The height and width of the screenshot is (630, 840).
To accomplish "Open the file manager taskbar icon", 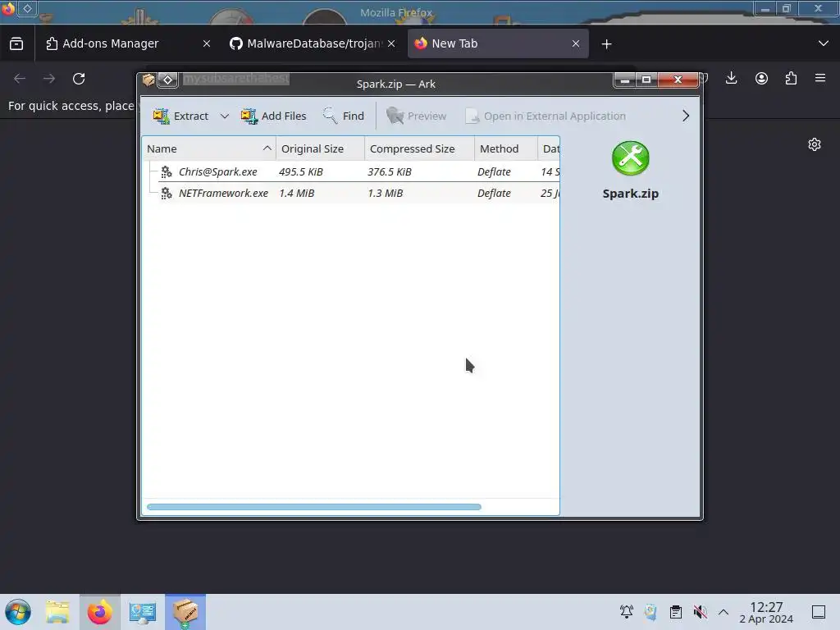I will [57, 612].
